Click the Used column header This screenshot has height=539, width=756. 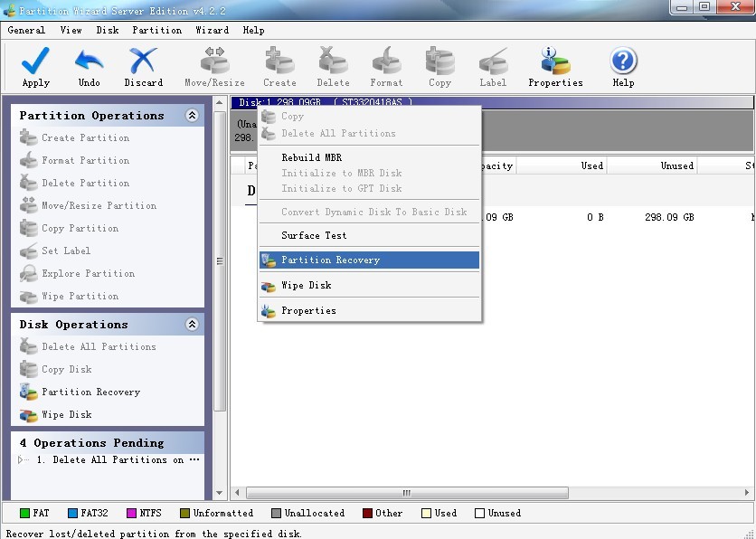[x=562, y=165]
